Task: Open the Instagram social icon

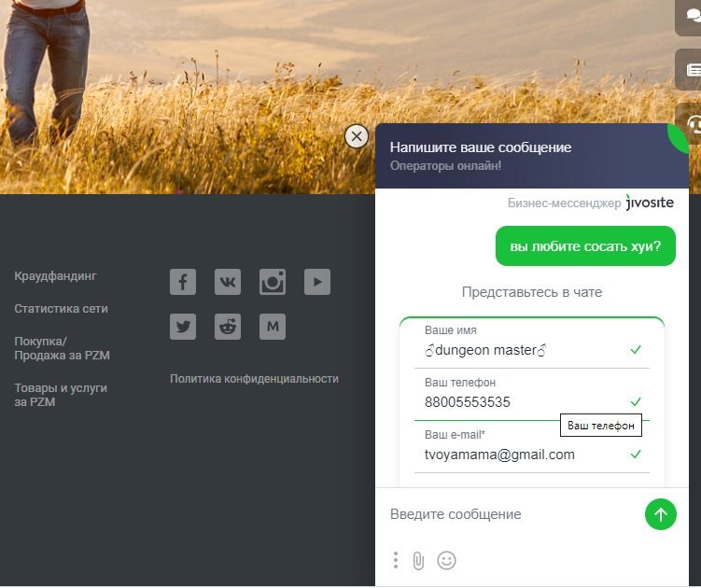Action: pos(273,282)
